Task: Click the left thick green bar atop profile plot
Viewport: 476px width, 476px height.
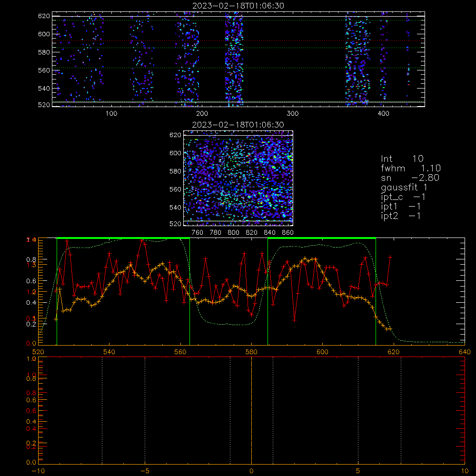Action: click(123, 238)
